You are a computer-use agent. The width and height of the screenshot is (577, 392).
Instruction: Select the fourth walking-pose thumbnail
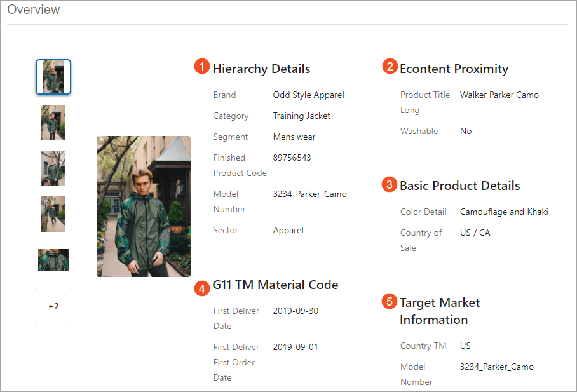pyautogui.click(x=53, y=214)
